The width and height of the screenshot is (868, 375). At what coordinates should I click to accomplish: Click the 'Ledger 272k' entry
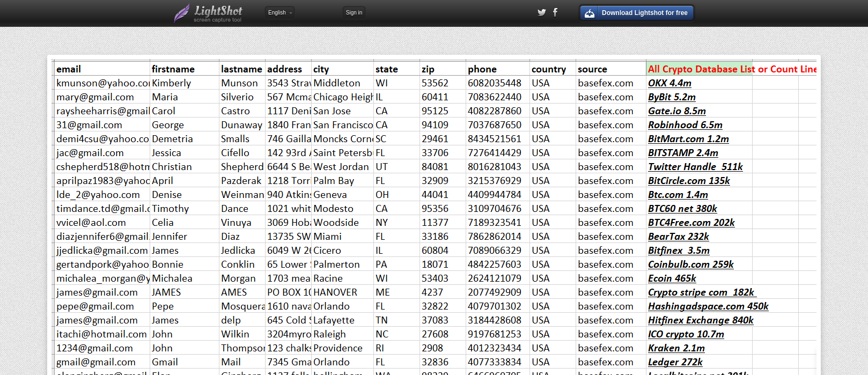pos(675,362)
